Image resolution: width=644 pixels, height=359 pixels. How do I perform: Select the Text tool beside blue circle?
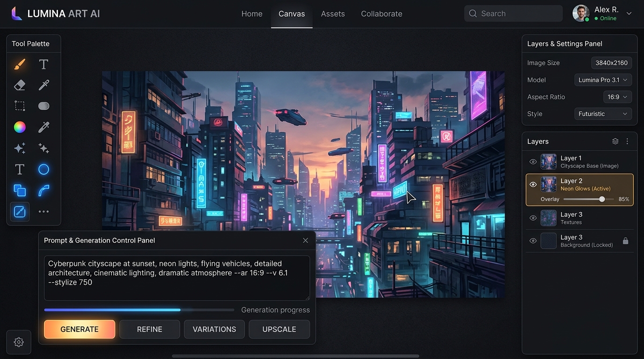pos(20,169)
